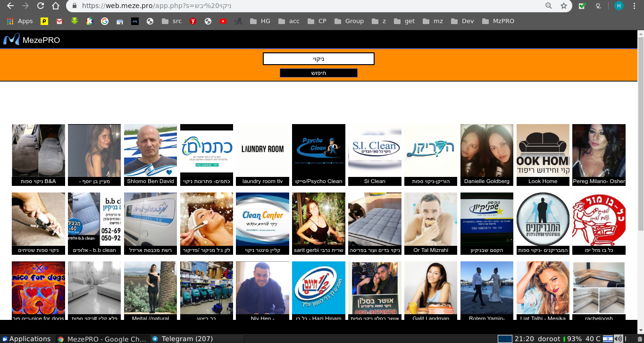Open the Niv Hen profile
The width and height of the screenshot is (644, 343).
tap(262, 291)
